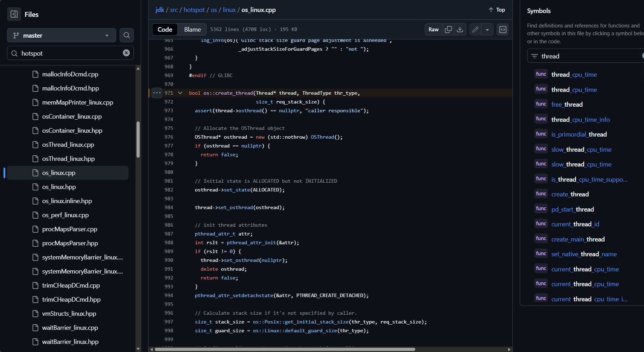Go to src breadcrumb link
This screenshot has height=352, width=644.
[174, 10]
